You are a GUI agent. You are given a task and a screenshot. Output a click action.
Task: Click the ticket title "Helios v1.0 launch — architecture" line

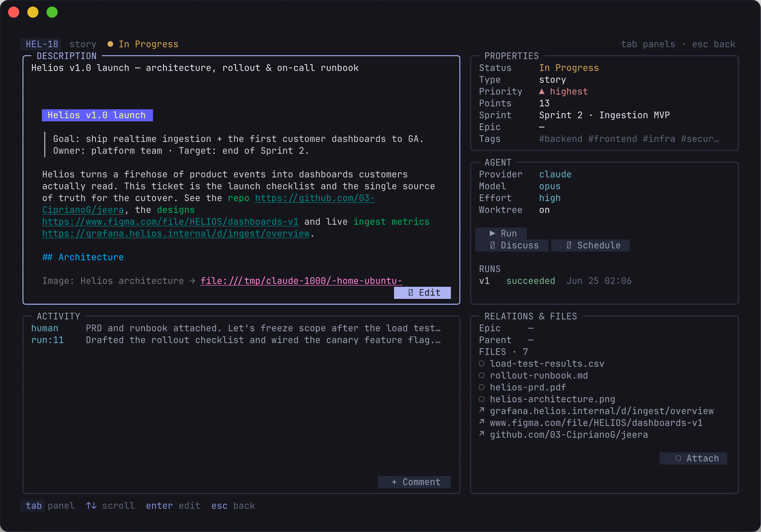tap(195, 68)
